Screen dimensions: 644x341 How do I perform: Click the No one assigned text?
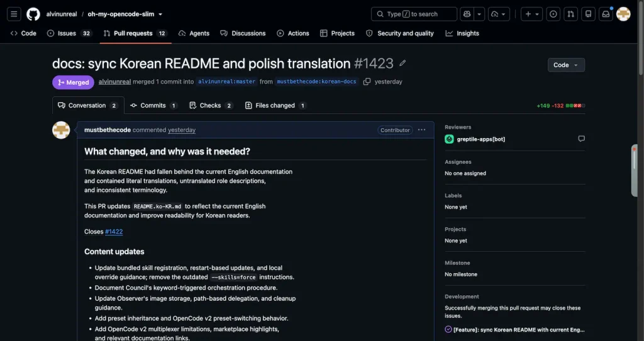point(465,173)
